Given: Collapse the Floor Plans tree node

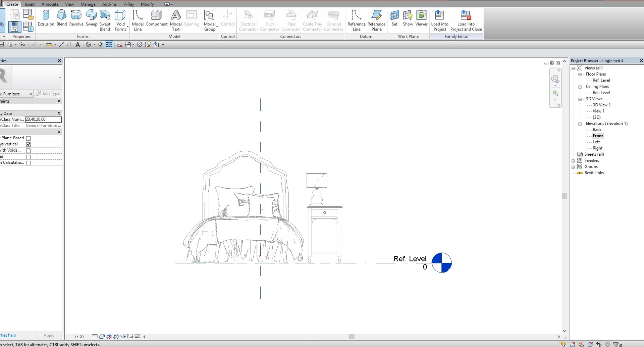Looking at the screenshot, I should tap(580, 75).
